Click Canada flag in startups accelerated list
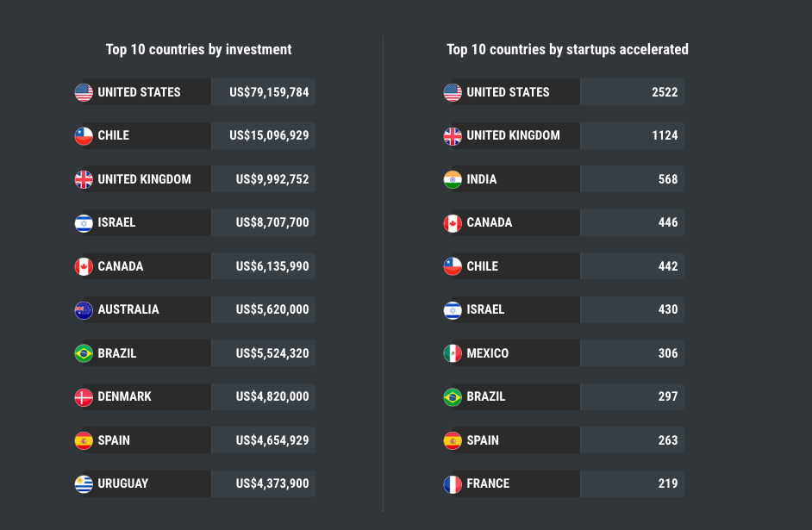The image size is (812, 530). tap(453, 222)
